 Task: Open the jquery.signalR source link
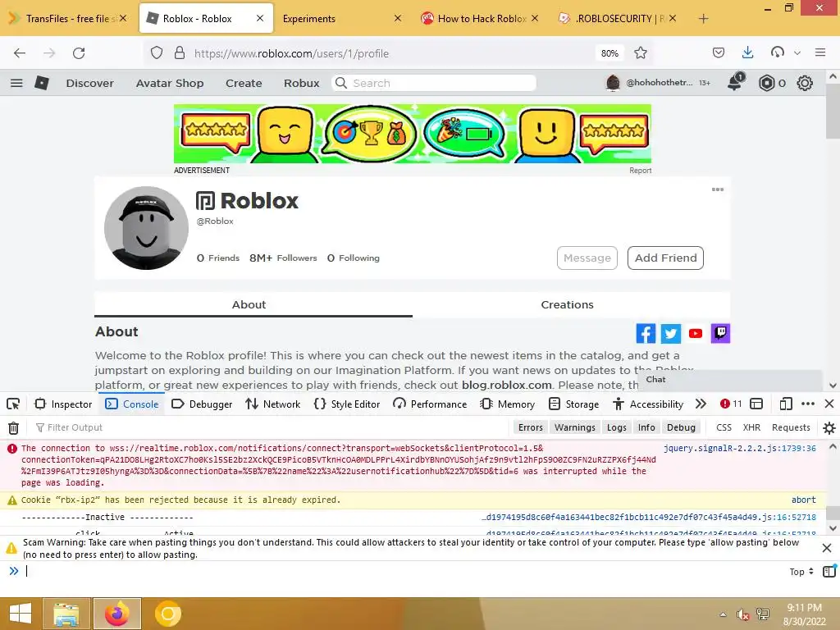[739, 448]
